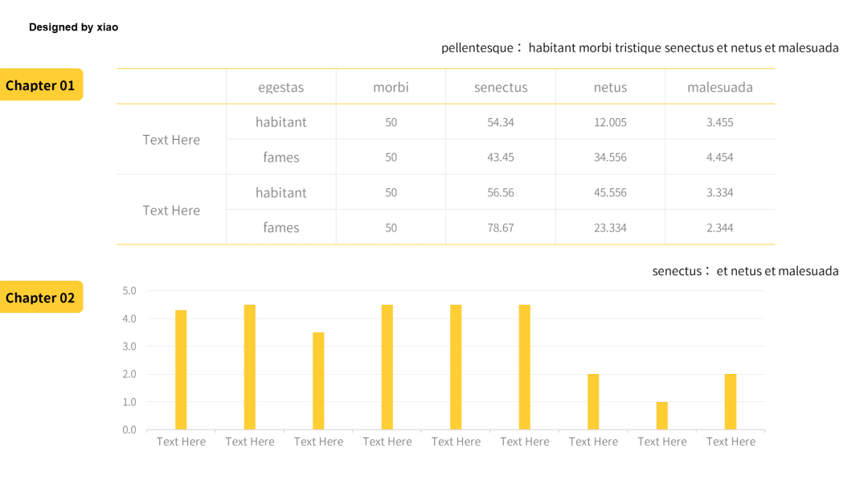Click the 5.0 axis label on chart

129,290
